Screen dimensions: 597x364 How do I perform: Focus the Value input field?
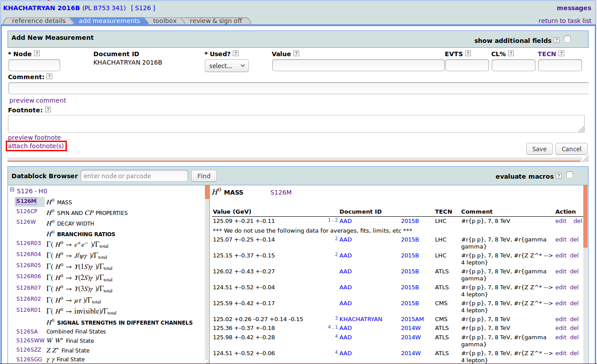pos(358,65)
